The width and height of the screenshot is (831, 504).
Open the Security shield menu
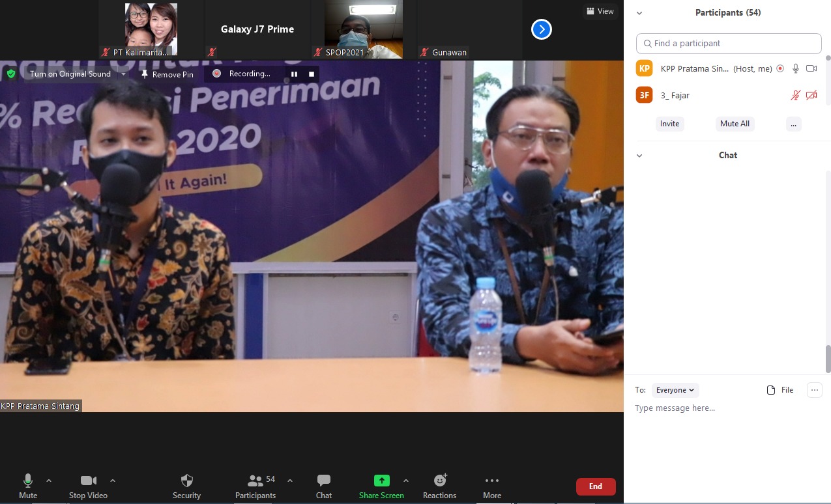pos(186,481)
